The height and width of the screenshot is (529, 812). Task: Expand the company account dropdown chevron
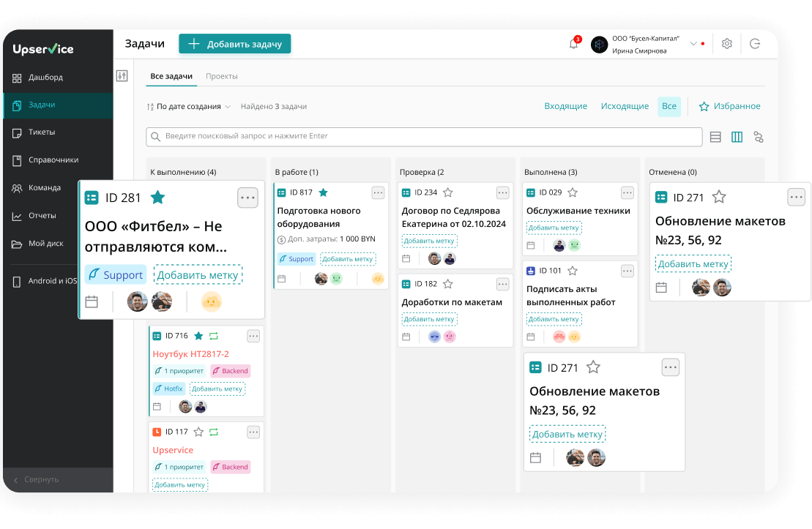[x=693, y=44]
